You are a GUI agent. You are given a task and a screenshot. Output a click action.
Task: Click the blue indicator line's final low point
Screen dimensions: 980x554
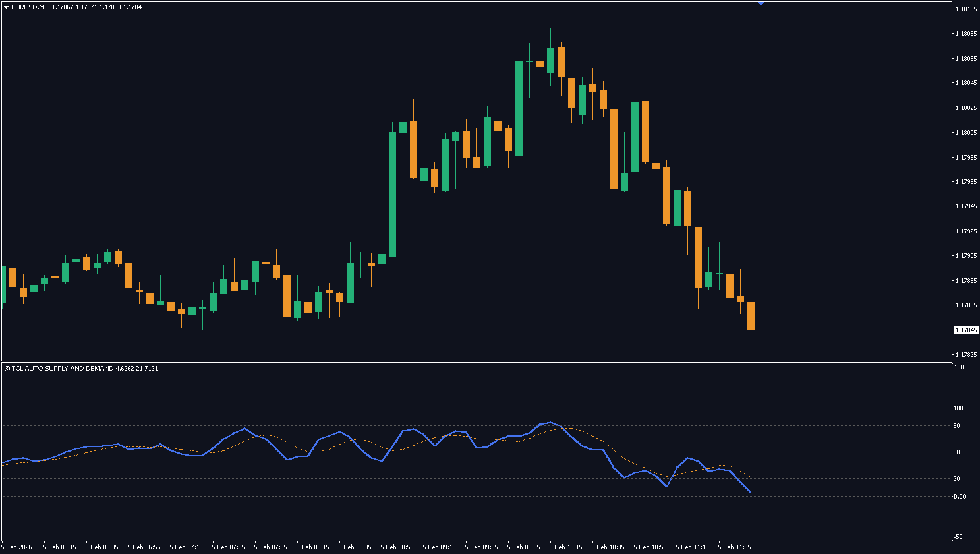point(750,492)
